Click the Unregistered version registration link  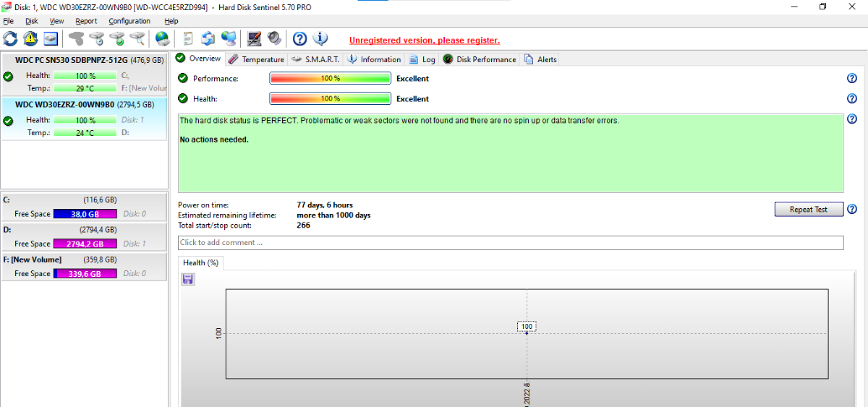[x=424, y=40]
